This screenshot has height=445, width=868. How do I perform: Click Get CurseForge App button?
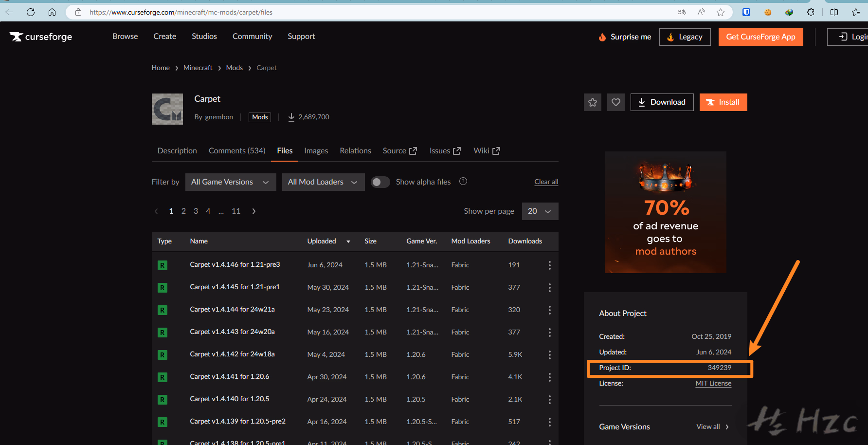761,37
